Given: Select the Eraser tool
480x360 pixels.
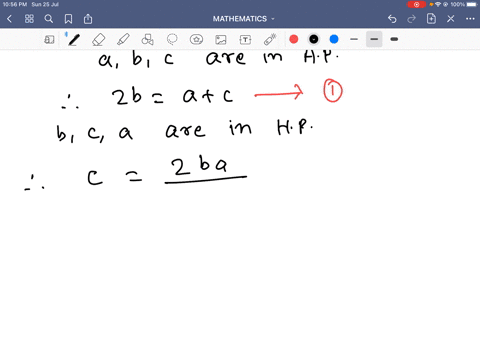Looking at the screenshot, I should [x=98, y=40].
